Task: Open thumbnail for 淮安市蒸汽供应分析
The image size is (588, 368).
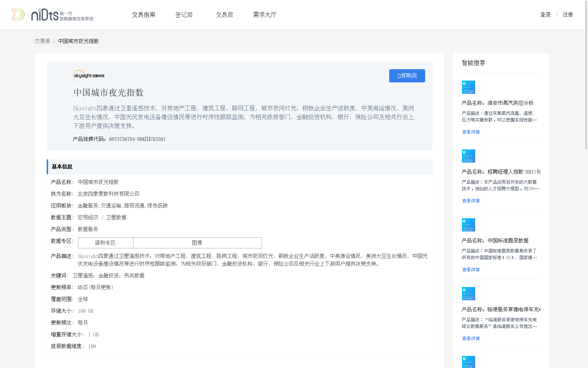Action: tap(469, 87)
